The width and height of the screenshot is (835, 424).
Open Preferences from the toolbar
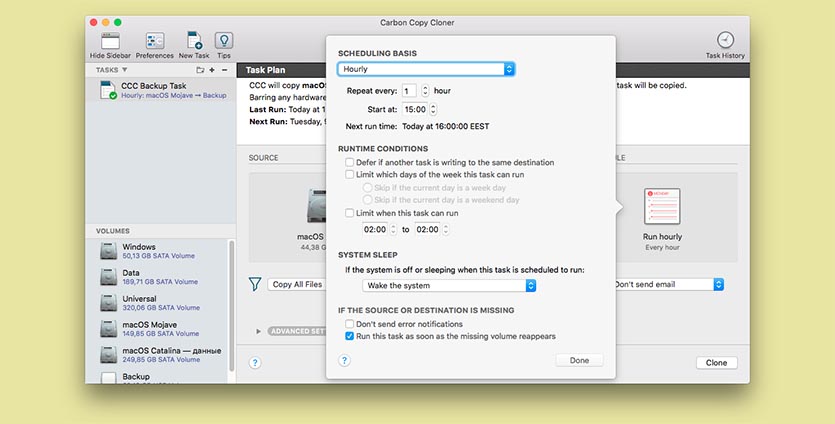[154, 40]
